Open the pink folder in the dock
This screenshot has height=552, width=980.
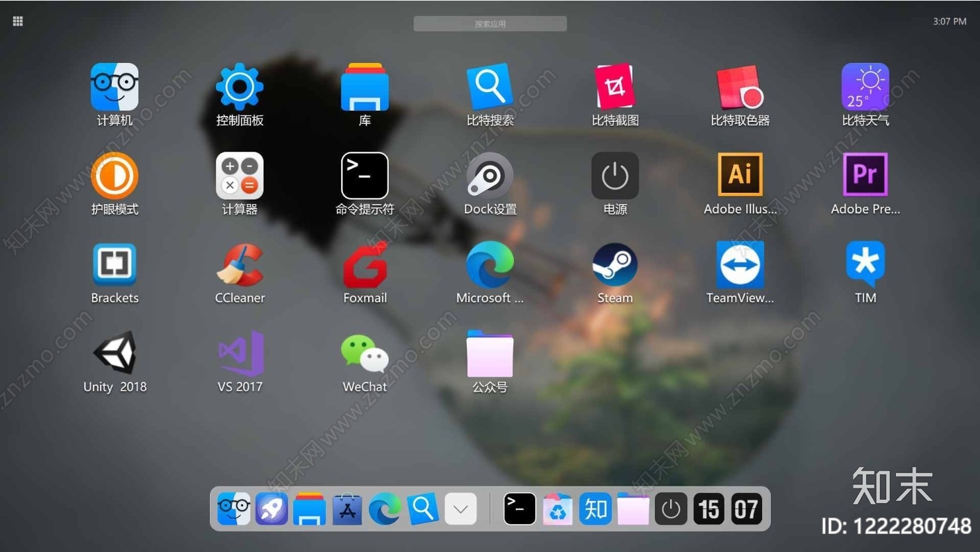point(633,509)
